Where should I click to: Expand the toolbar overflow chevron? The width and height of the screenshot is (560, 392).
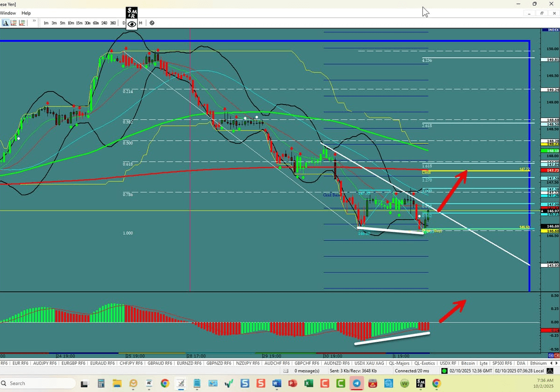pos(34,21)
